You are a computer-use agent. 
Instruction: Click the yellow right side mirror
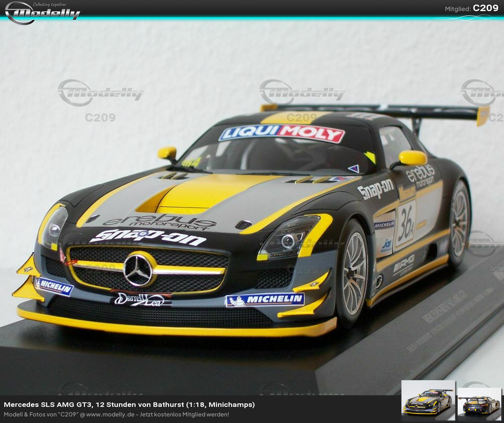click(x=413, y=157)
